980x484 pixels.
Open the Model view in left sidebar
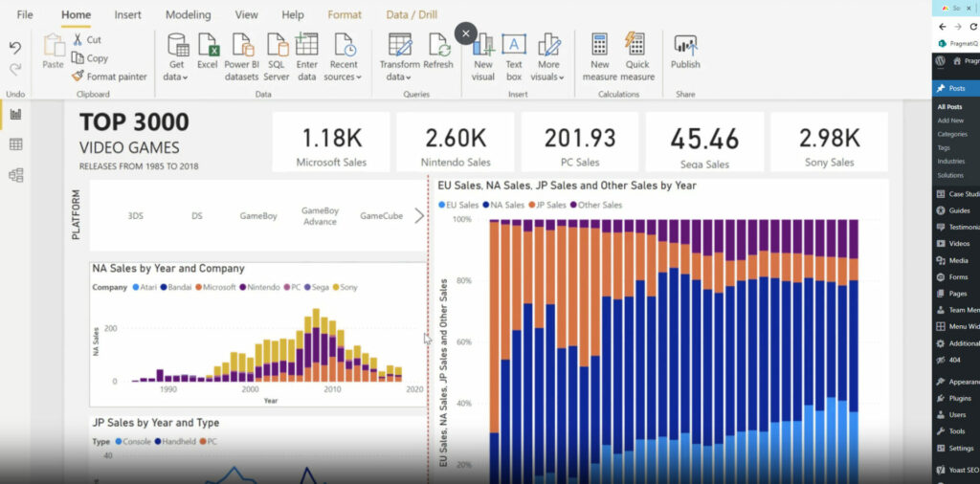click(x=15, y=175)
